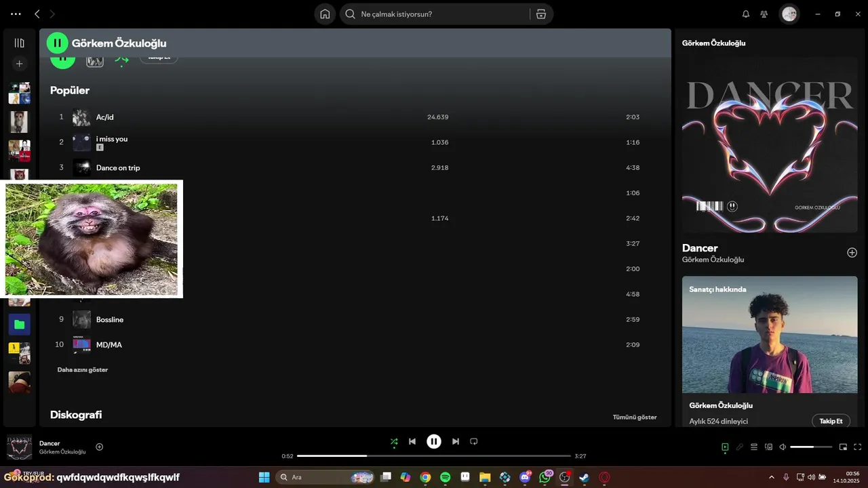
Task: Open the lyrics microphone icon
Action: click(740, 447)
